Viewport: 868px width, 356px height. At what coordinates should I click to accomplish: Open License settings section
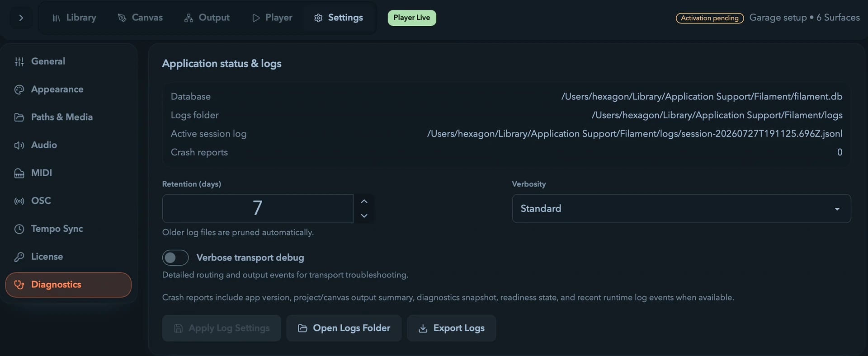point(68,257)
